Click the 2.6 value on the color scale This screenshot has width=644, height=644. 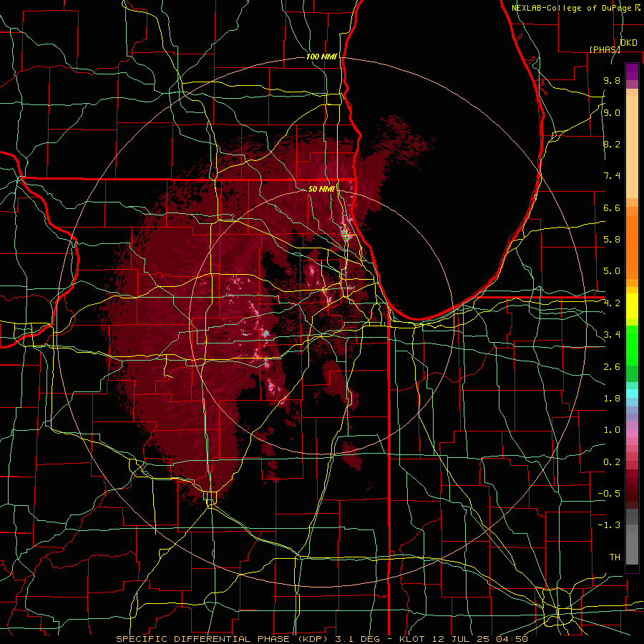(612, 367)
